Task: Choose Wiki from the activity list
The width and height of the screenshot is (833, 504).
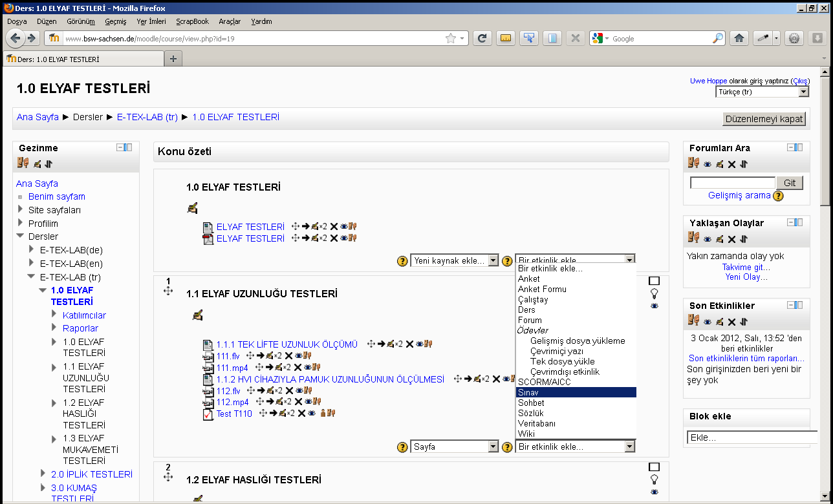Action: (x=576, y=434)
